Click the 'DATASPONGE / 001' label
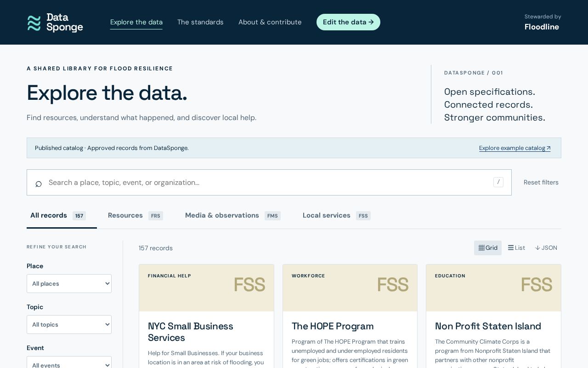The width and height of the screenshot is (588, 368). [474, 73]
